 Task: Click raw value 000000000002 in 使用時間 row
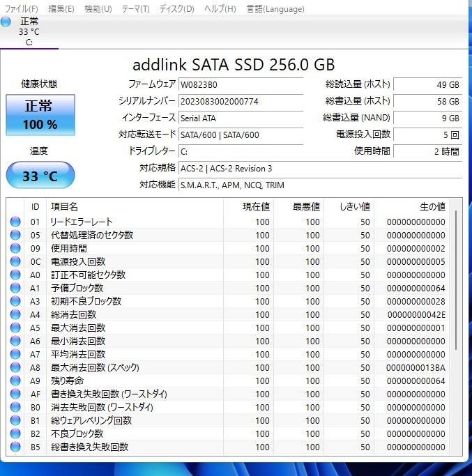pyautogui.click(x=416, y=249)
